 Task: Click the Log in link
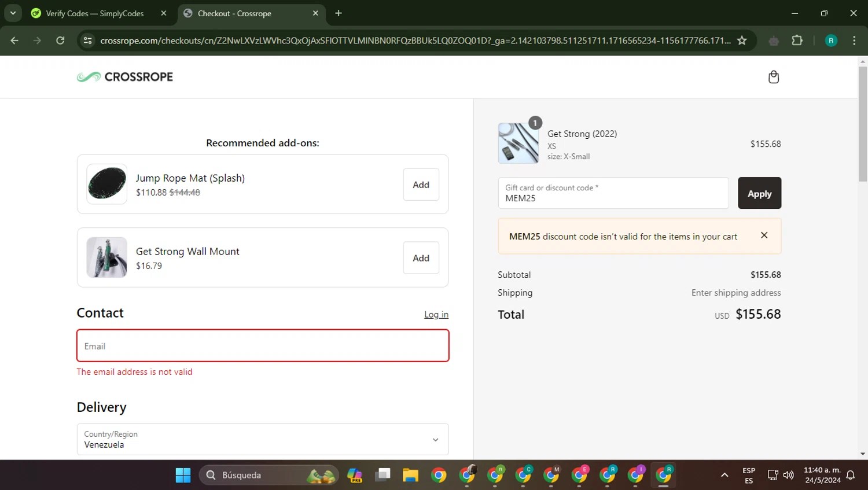tap(436, 315)
